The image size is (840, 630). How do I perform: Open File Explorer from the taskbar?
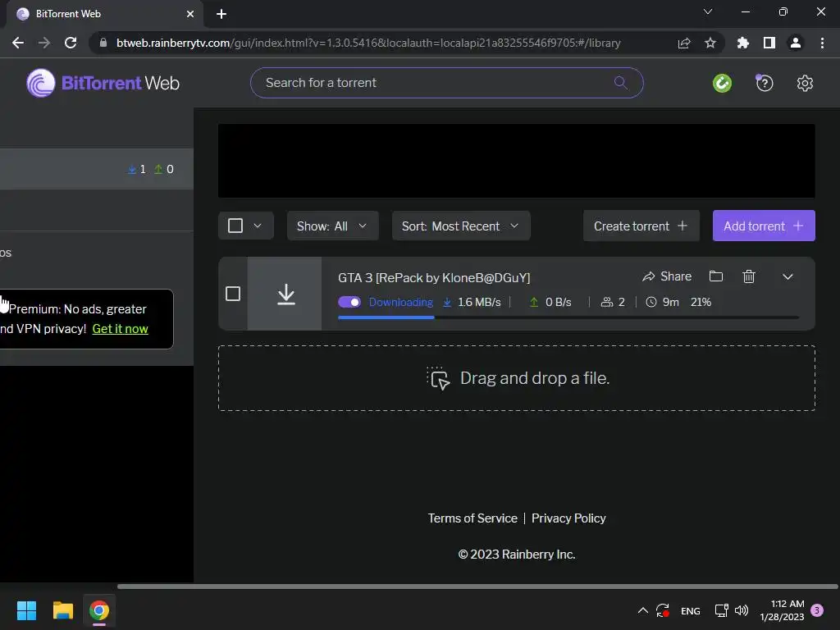pos(62,610)
